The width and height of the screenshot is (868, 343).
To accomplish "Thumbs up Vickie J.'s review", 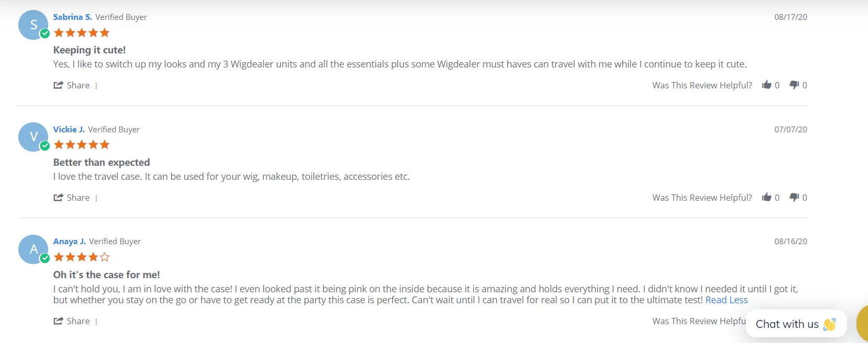I will tap(766, 197).
